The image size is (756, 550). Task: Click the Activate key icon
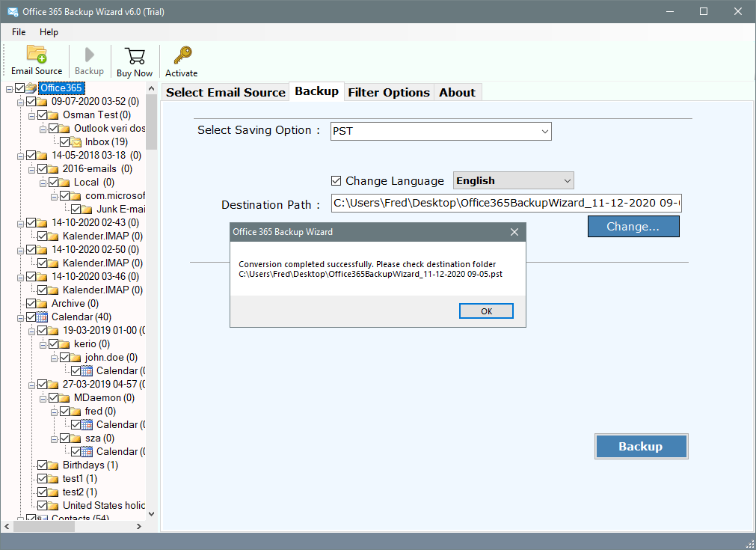pyautogui.click(x=182, y=55)
